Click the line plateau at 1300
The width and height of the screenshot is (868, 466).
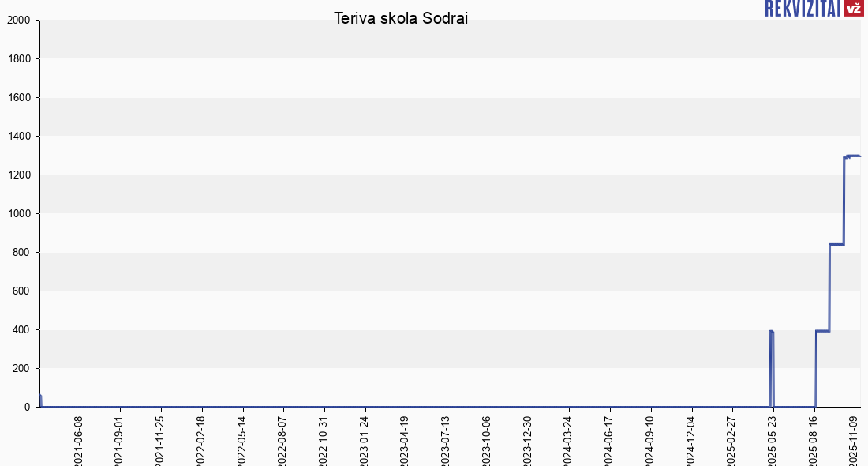point(854,156)
